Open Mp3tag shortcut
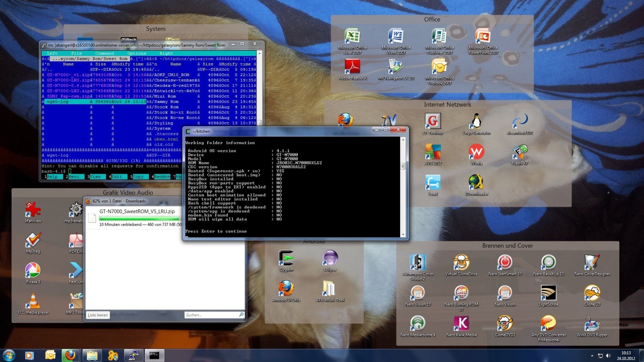The height and width of the screenshot is (362, 644). (x=33, y=243)
